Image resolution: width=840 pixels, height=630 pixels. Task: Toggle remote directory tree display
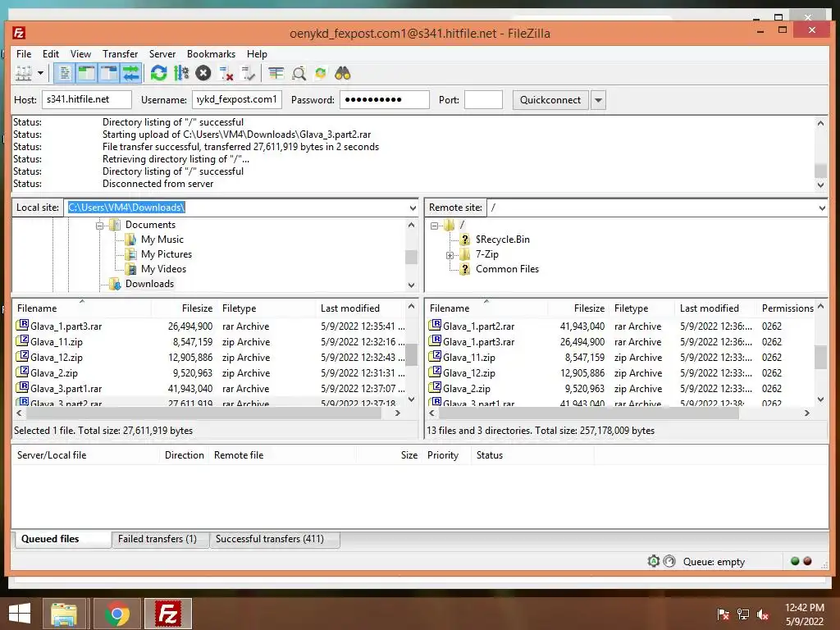[x=108, y=73]
